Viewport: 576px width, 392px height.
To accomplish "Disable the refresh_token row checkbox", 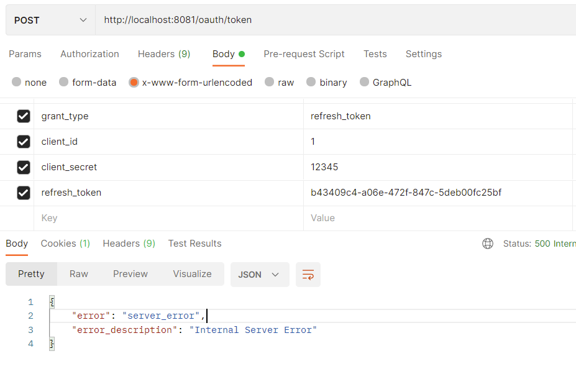I will [x=24, y=193].
